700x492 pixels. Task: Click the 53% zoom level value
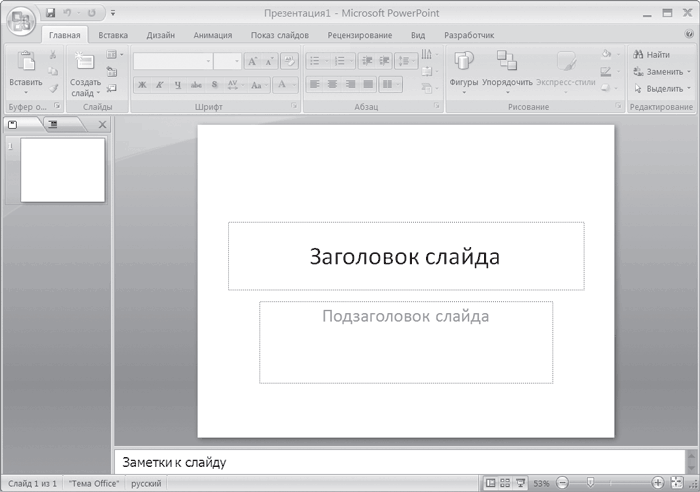[541, 483]
